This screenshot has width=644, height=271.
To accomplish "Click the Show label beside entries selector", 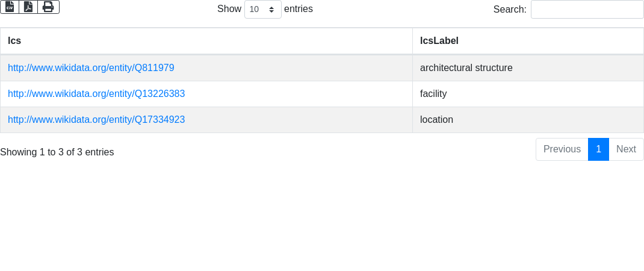I will (x=229, y=8).
